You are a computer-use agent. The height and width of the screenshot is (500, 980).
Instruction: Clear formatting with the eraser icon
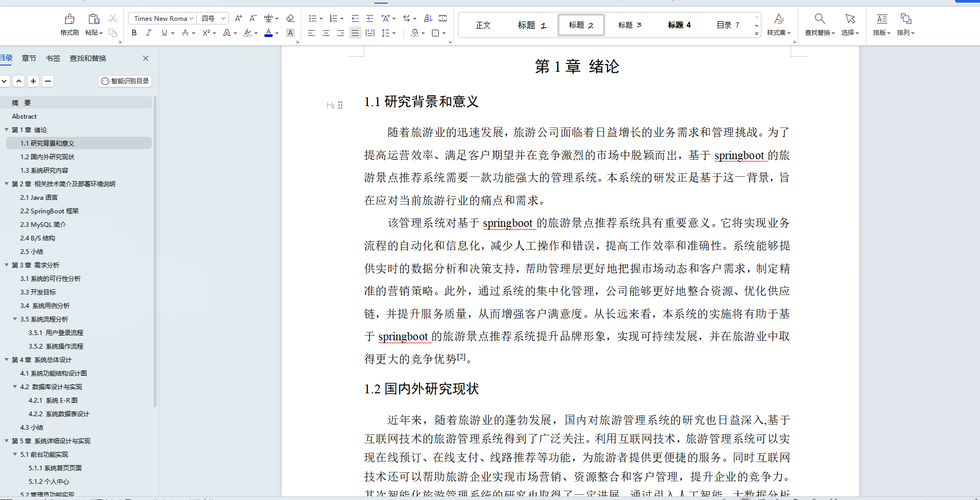coord(291,18)
